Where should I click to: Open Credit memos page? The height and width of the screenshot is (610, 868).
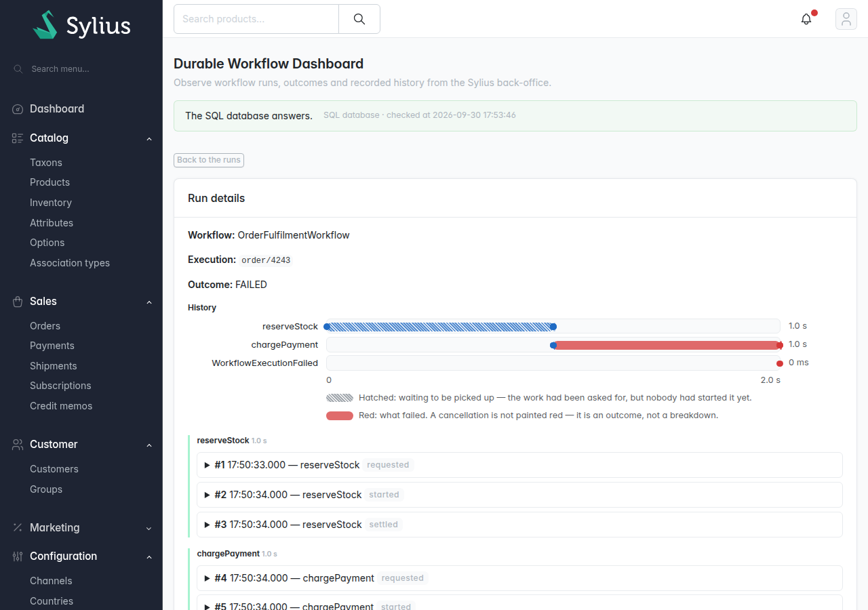pyautogui.click(x=61, y=406)
